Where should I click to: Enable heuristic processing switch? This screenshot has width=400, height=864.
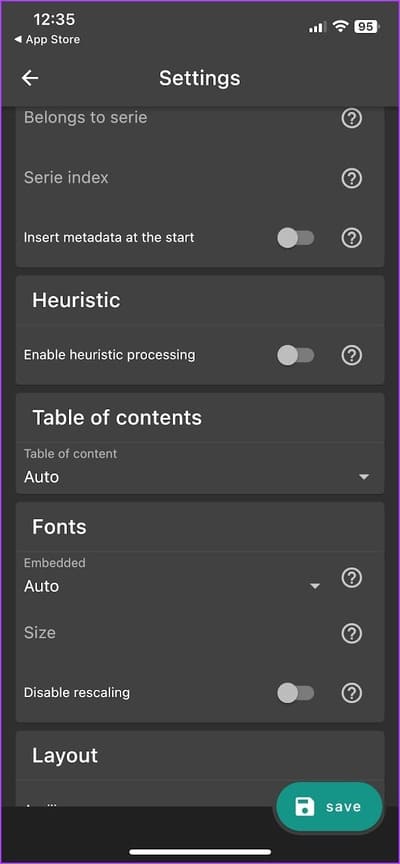pos(295,355)
